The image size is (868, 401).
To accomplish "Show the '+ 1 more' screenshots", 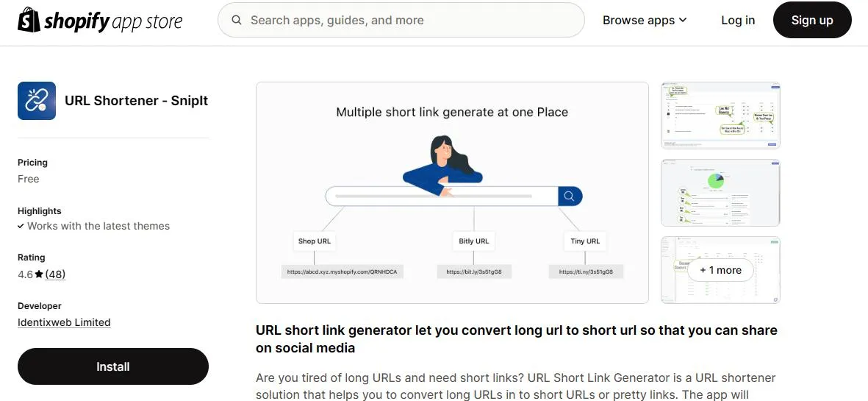I will 720,270.
